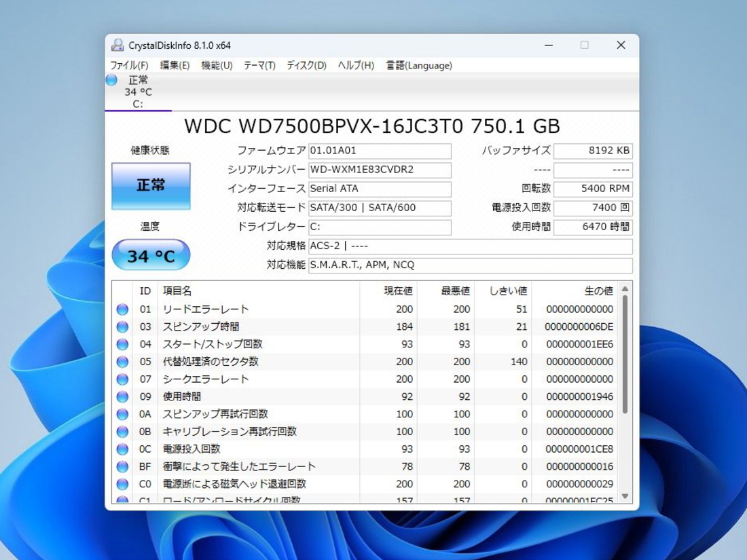Click the status orb for ID C0 row
747x560 pixels.
point(122,484)
